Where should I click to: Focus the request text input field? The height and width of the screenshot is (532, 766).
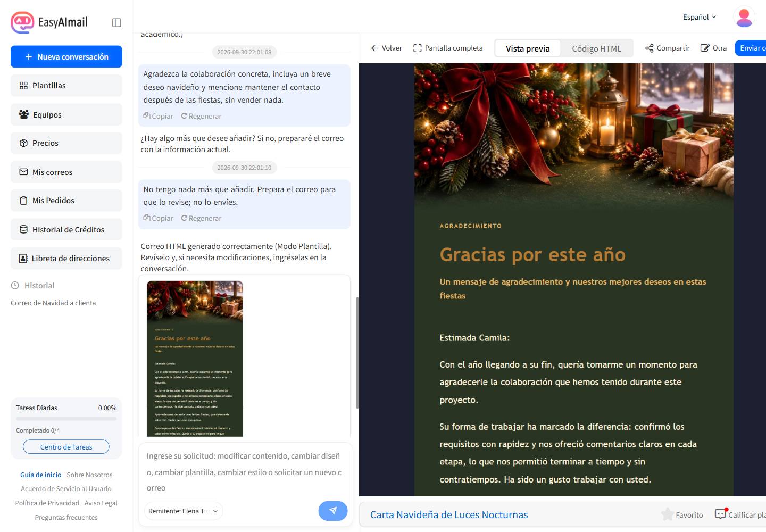tap(245, 472)
